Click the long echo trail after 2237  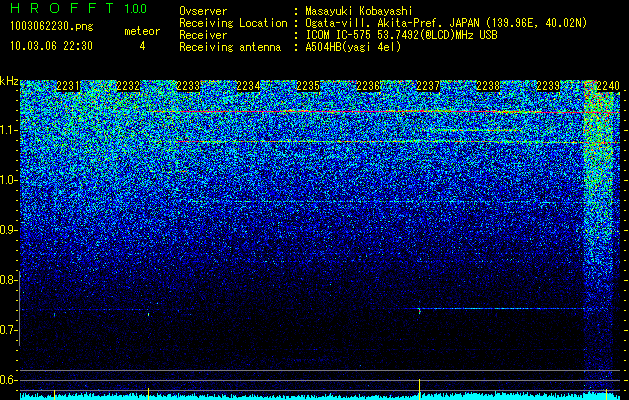pos(502,309)
